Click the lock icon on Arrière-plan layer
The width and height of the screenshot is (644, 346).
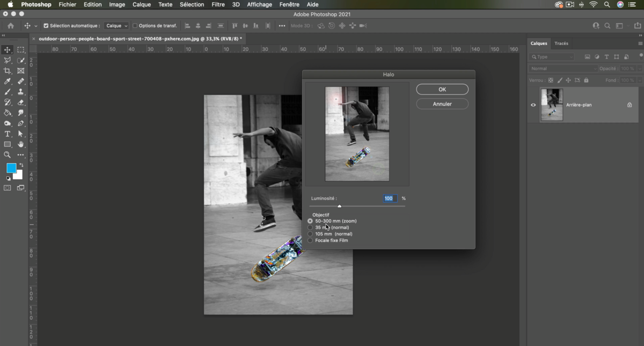[630, 105]
